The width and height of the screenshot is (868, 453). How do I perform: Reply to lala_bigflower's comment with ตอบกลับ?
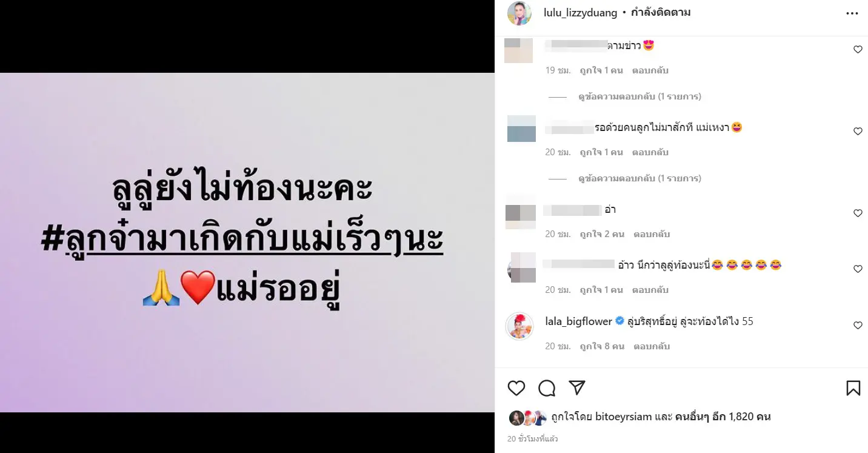click(652, 346)
